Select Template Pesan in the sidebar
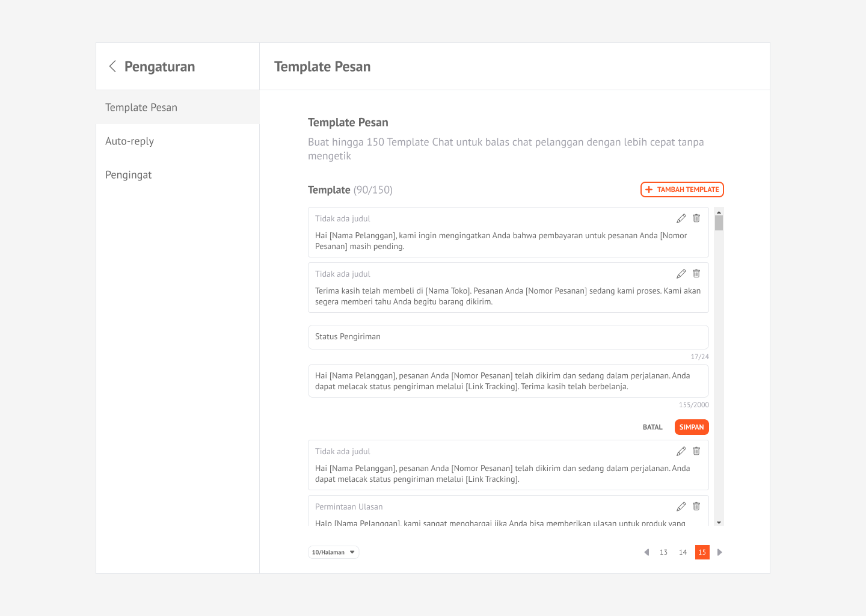This screenshot has height=616, width=866. pyautogui.click(x=141, y=108)
